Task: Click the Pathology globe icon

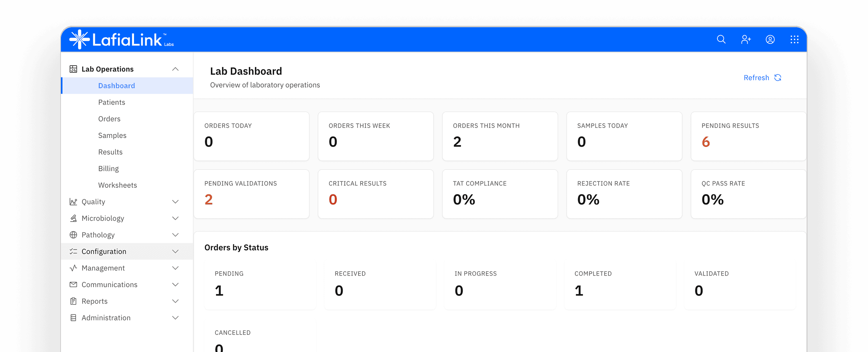Action: tap(73, 235)
